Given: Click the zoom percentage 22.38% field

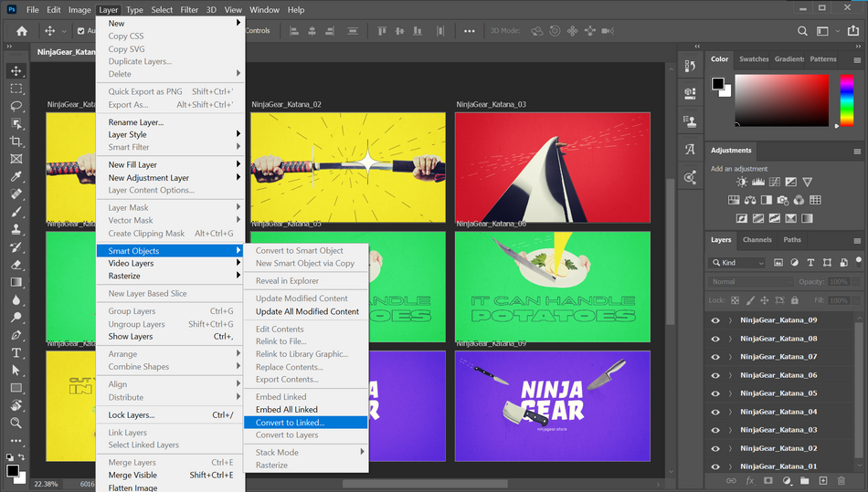Looking at the screenshot, I should click(x=46, y=484).
